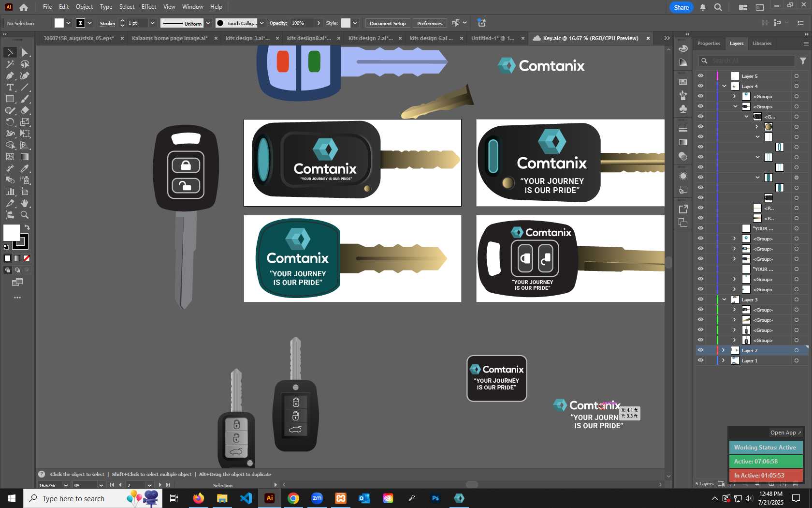
Task: Open the search icon in title bar
Action: (x=718, y=7)
